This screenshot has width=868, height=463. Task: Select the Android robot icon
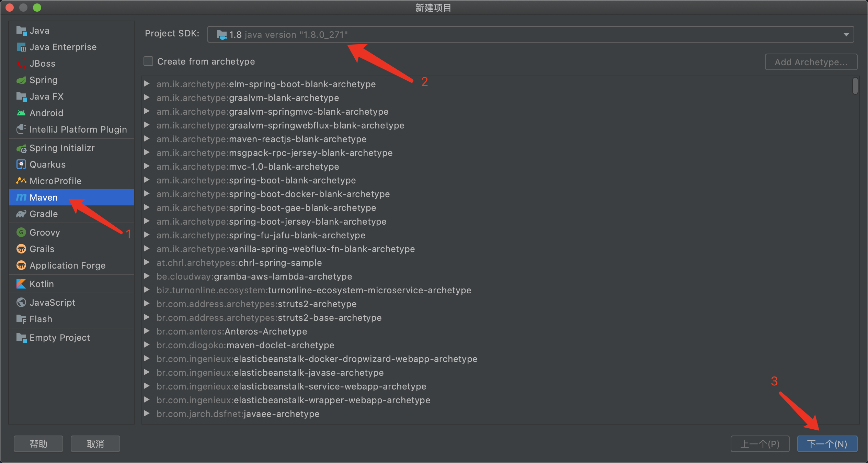21,113
